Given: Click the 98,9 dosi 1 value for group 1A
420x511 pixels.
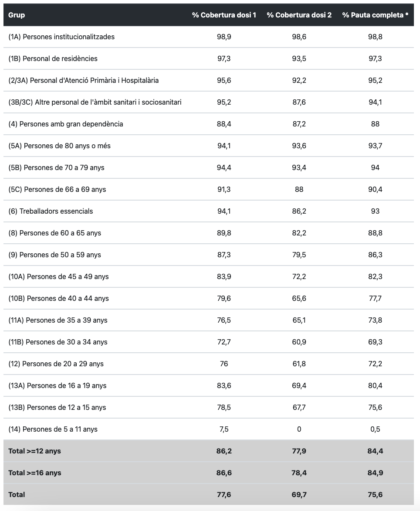Looking at the screenshot, I should pyautogui.click(x=224, y=37).
